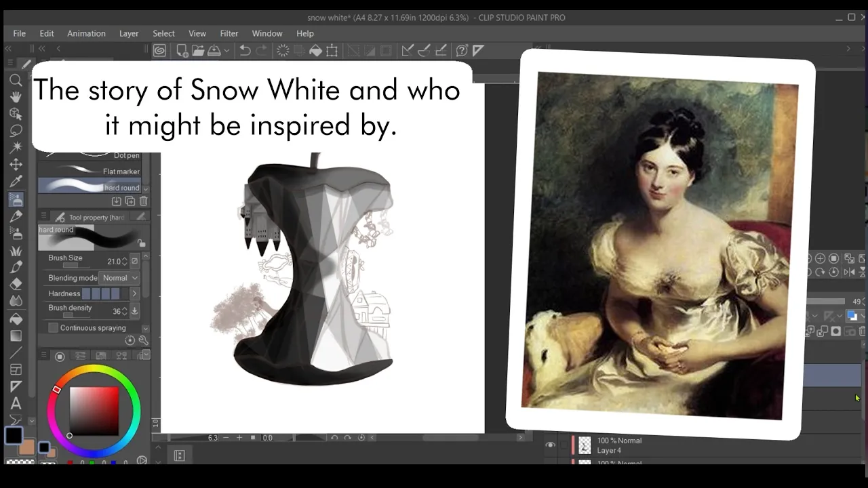Viewport: 868px width, 488px height.
Task: Save the document from toolbar
Action: point(214,50)
